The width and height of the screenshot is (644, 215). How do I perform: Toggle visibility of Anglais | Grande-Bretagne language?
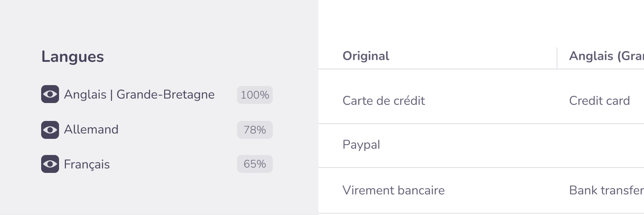50,95
